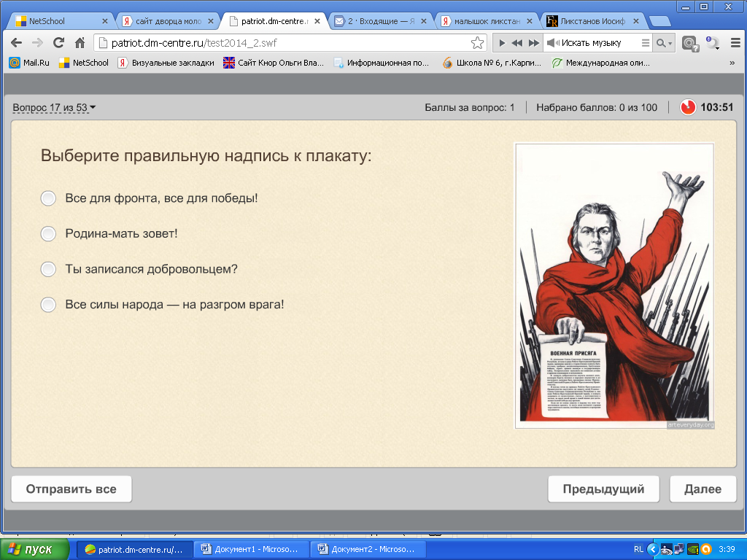This screenshot has width=747, height=560.
Task: Open the Школа № 6, г.Карпи... bookmark
Action: [492, 63]
